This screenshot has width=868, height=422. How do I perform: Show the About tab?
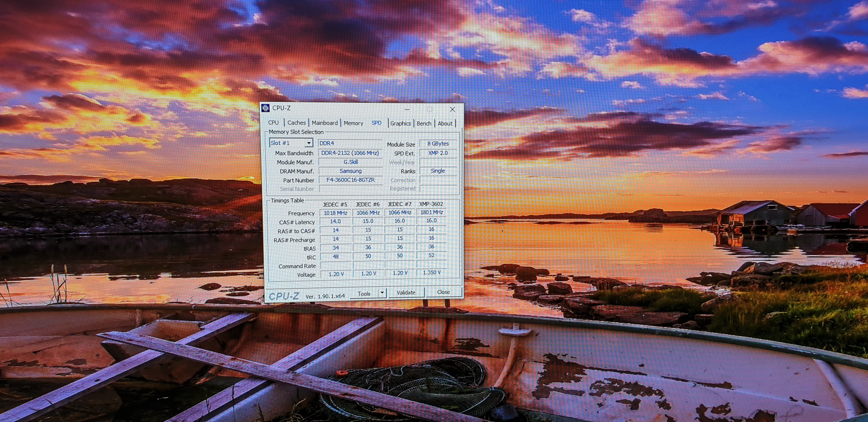tap(445, 123)
